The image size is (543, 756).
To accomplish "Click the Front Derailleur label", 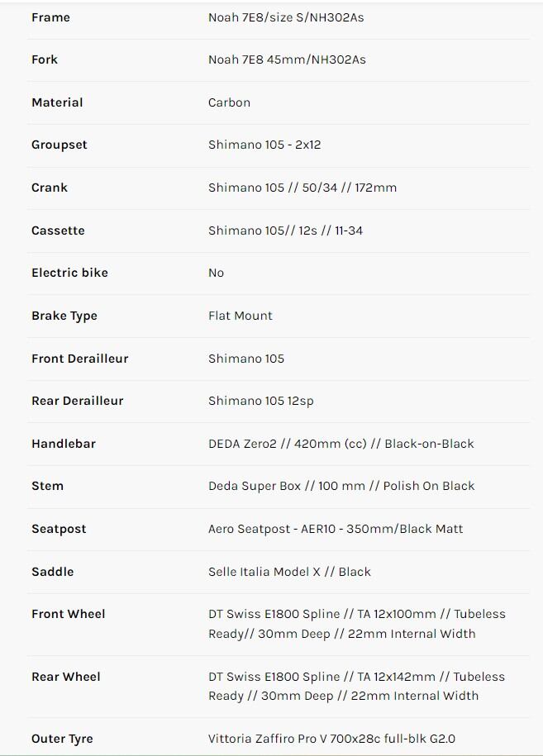I will [80, 359].
